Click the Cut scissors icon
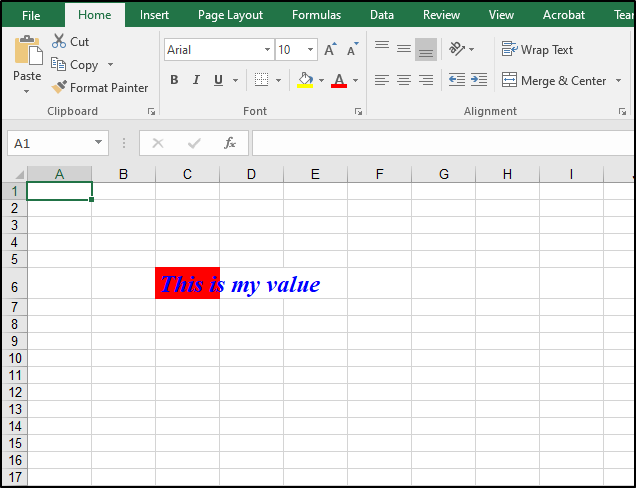 (59, 42)
